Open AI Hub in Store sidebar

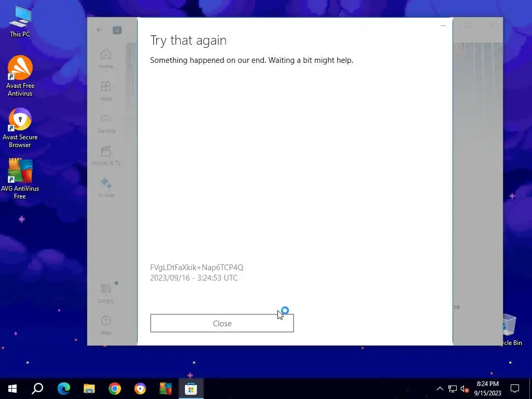[x=106, y=188]
